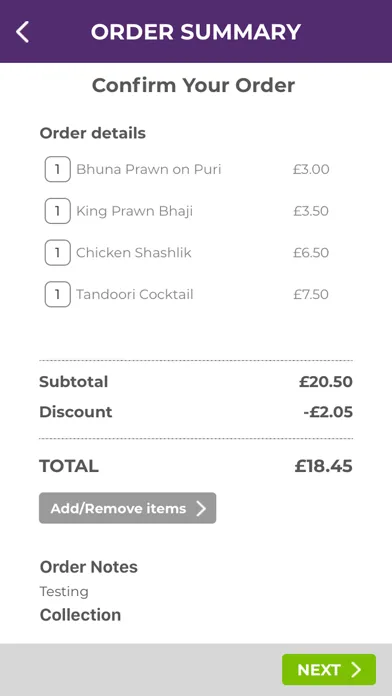Viewport: 392px width, 696px height.
Task: Click the quantity box for King Prawn Bhaji
Action: (58, 211)
